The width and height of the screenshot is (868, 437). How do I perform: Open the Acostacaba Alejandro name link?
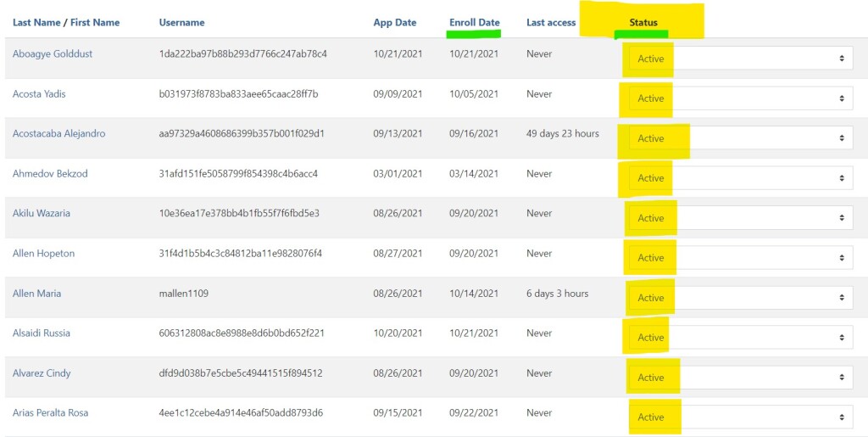coord(58,134)
